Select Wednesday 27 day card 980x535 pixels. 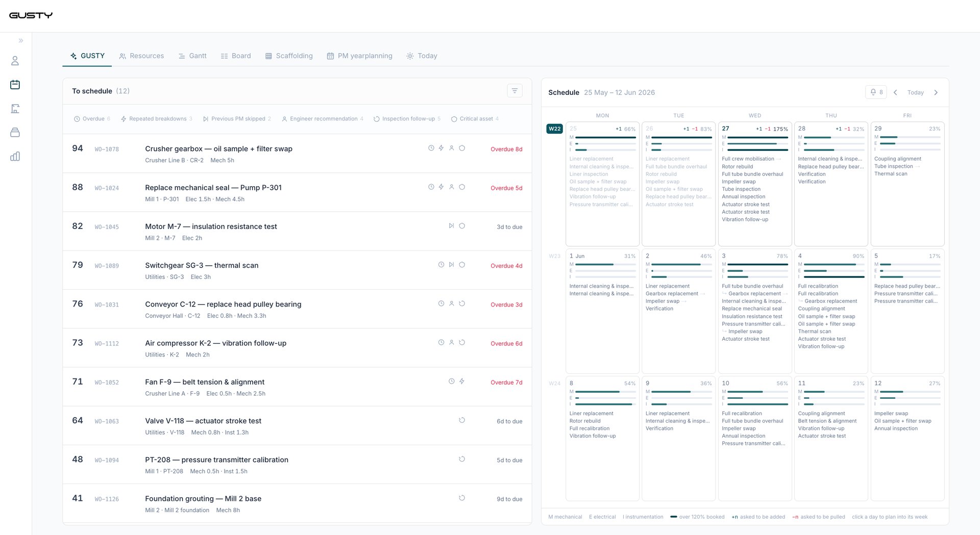pyautogui.click(x=755, y=184)
